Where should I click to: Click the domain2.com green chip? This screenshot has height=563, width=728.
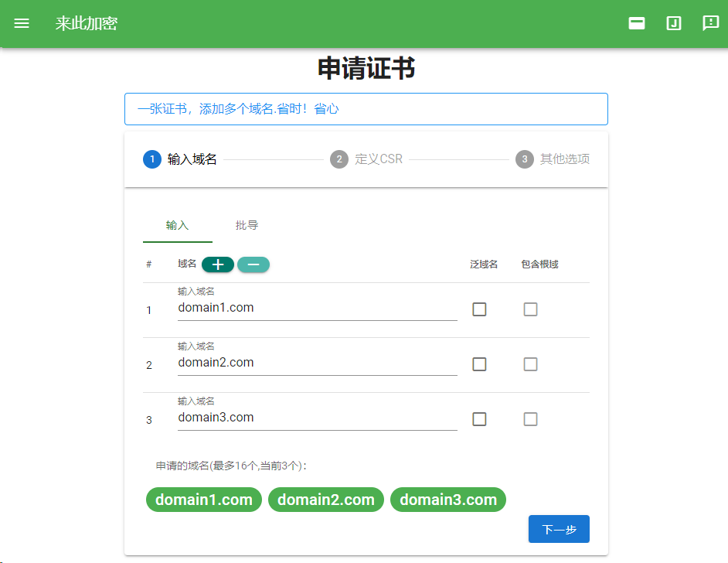[x=326, y=500]
